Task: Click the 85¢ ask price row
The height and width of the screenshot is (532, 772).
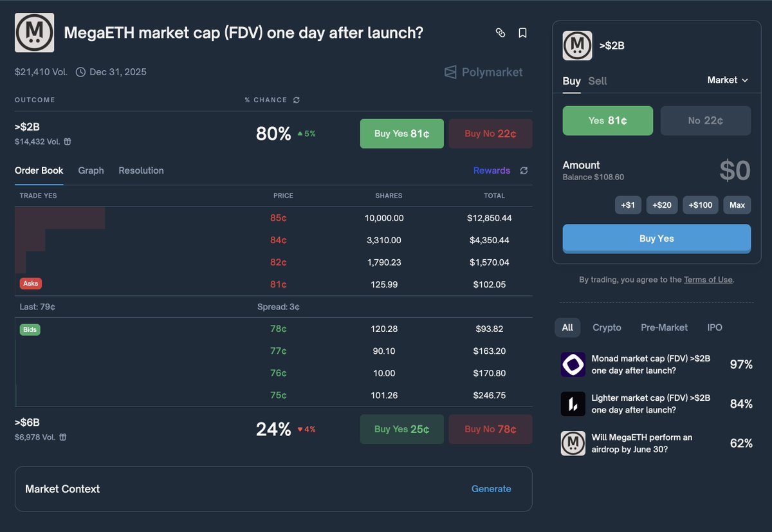Action: [x=273, y=218]
